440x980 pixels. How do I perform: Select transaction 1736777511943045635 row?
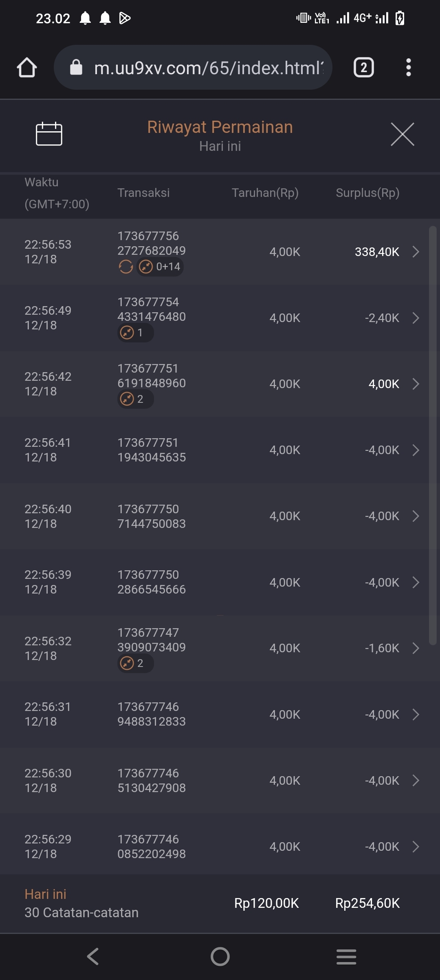pos(152,450)
